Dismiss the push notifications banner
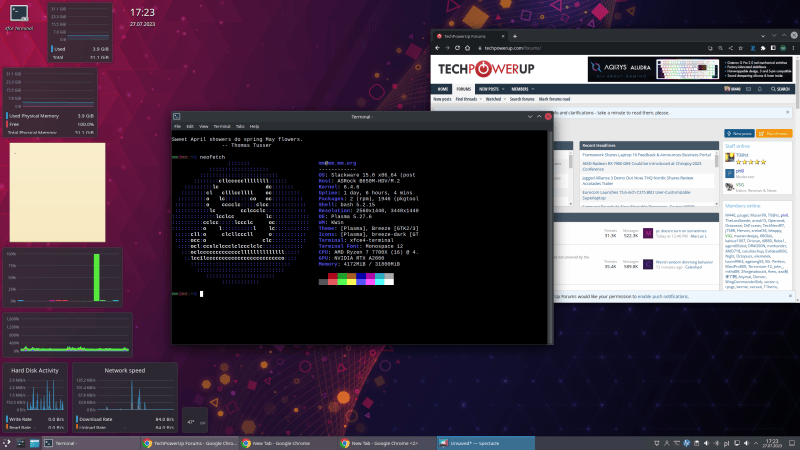Viewport: 800px width, 450px height. [790, 296]
